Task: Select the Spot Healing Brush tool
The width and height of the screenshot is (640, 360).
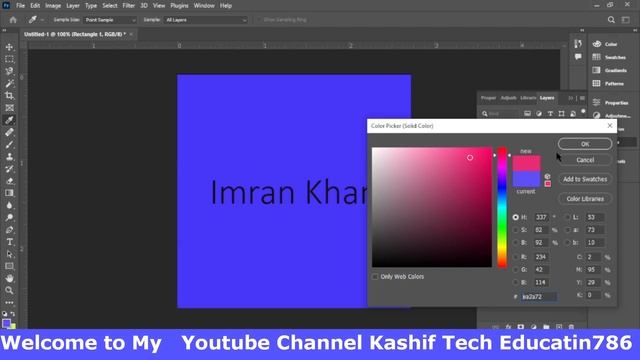Action: tap(9, 132)
